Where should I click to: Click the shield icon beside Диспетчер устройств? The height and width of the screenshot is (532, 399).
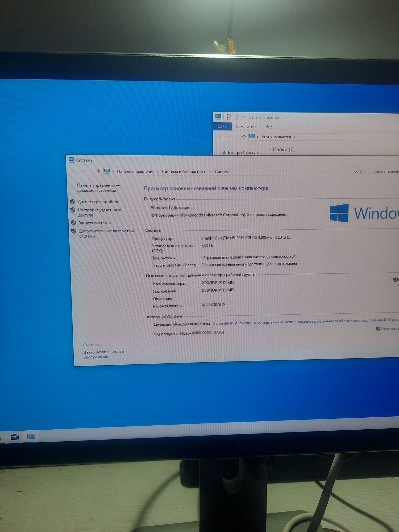[73, 202]
